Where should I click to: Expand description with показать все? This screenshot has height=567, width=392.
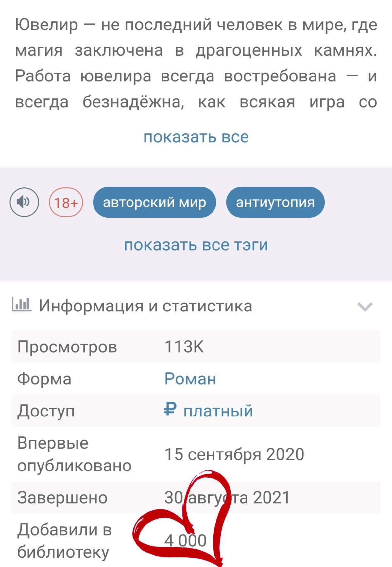[196, 137]
